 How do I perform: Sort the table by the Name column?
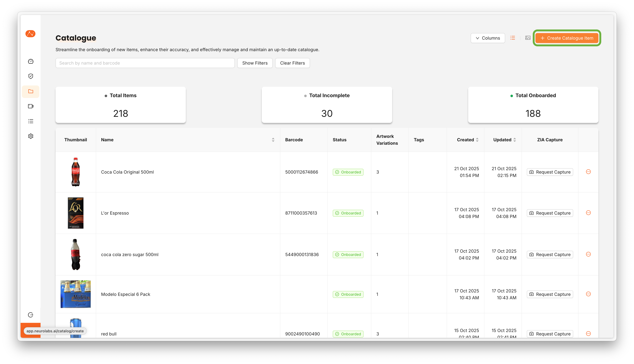(x=273, y=140)
